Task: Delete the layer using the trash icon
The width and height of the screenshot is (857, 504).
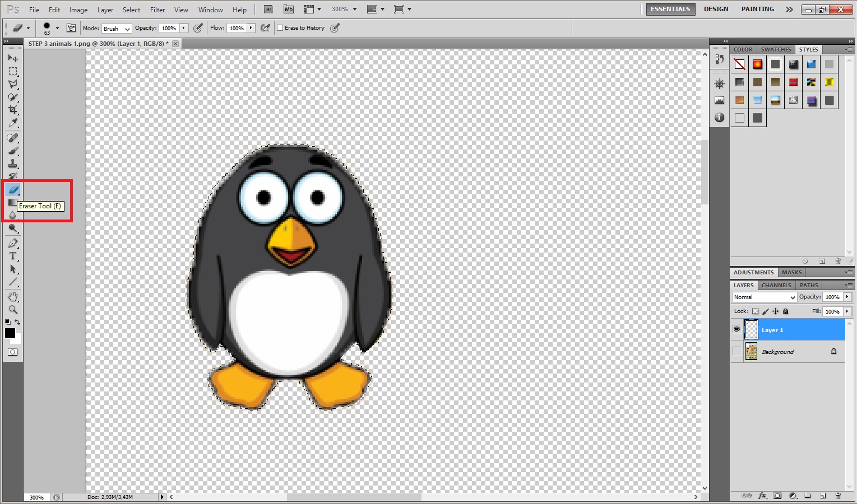Action: click(838, 496)
